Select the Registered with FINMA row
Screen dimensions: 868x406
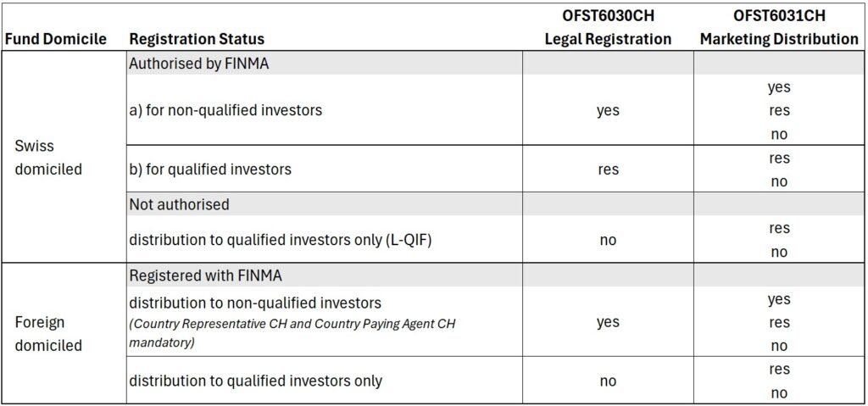(x=205, y=275)
